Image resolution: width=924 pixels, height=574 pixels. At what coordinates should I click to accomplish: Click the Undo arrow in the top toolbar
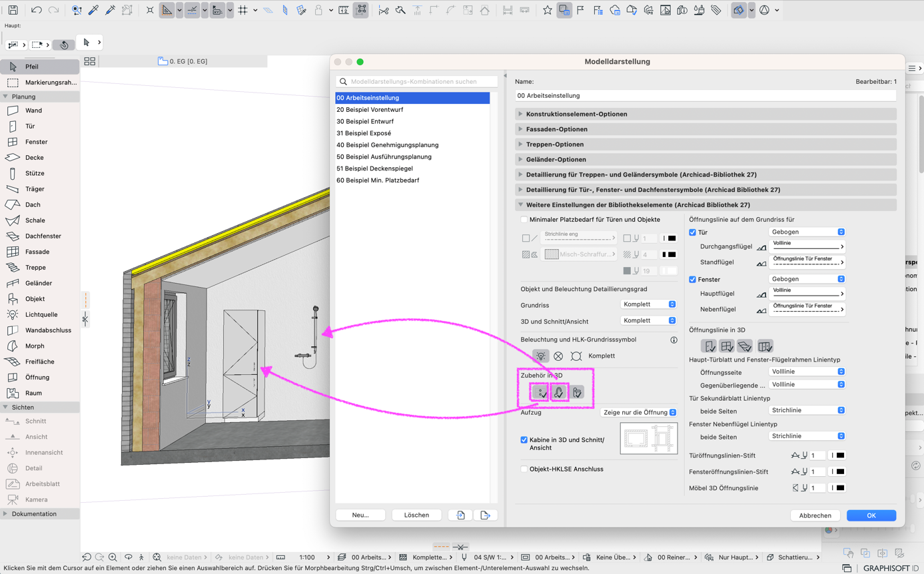pos(36,10)
